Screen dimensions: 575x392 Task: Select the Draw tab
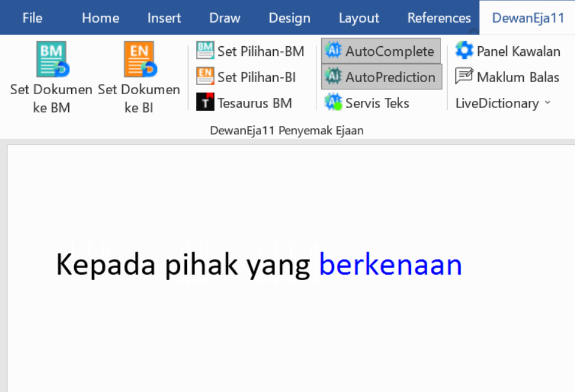click(x=225, y=18)
